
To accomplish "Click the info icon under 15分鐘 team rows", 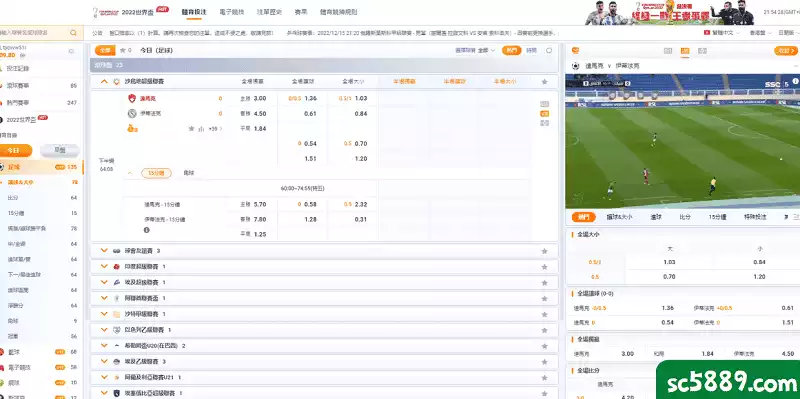I will pyautogui.click(x=146, y=230).
